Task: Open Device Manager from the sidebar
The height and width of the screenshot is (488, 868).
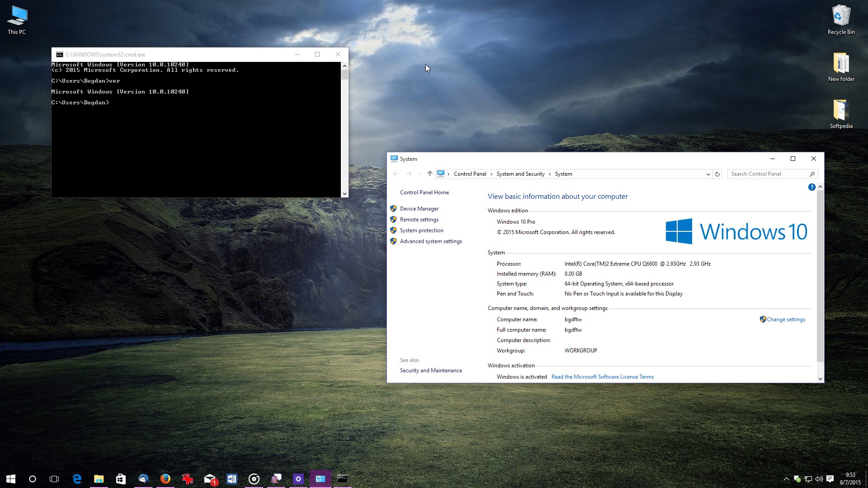Action: click(419, 208)
